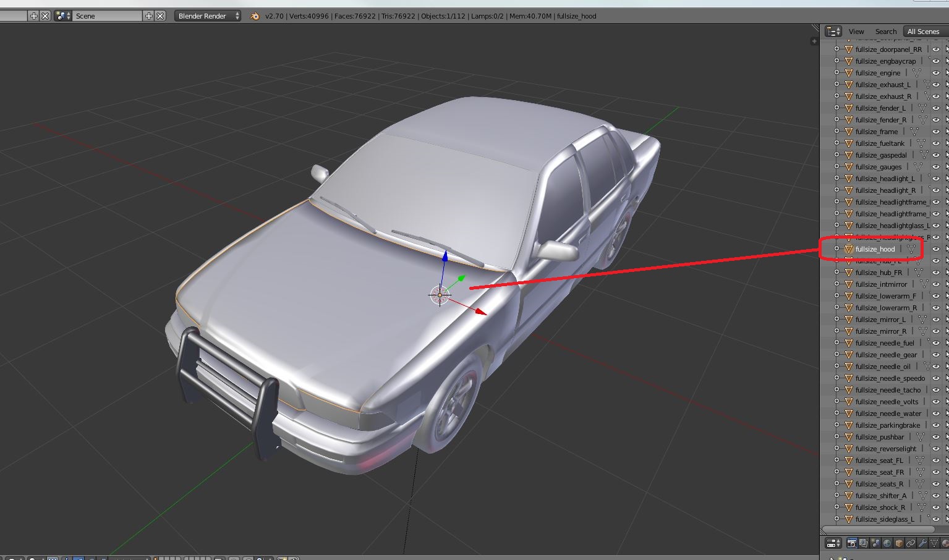
Task: Hide fullsize_hood using its eye icon
Action: coord(936,249)
